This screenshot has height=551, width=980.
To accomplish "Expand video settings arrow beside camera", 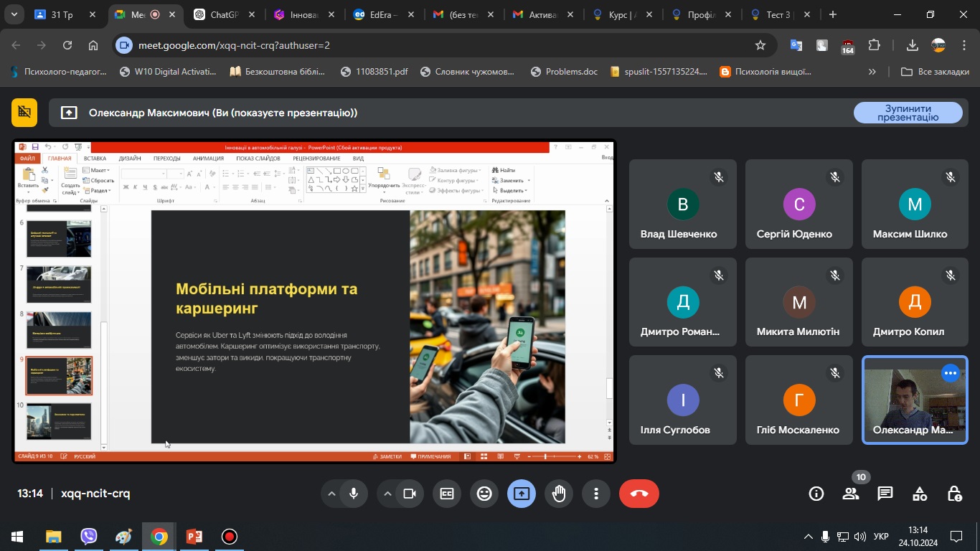I will tap(387, 494).
